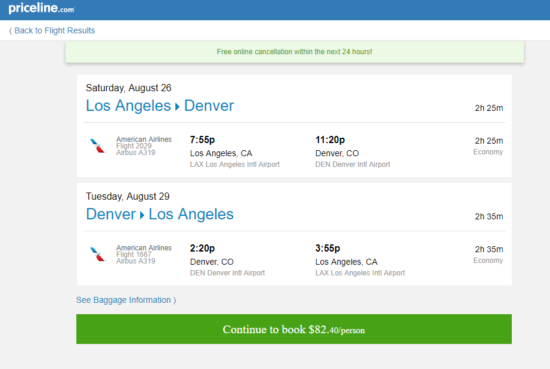Select the Los Angeles to Denver heading
Screen dimensions: 550x369
160,106
